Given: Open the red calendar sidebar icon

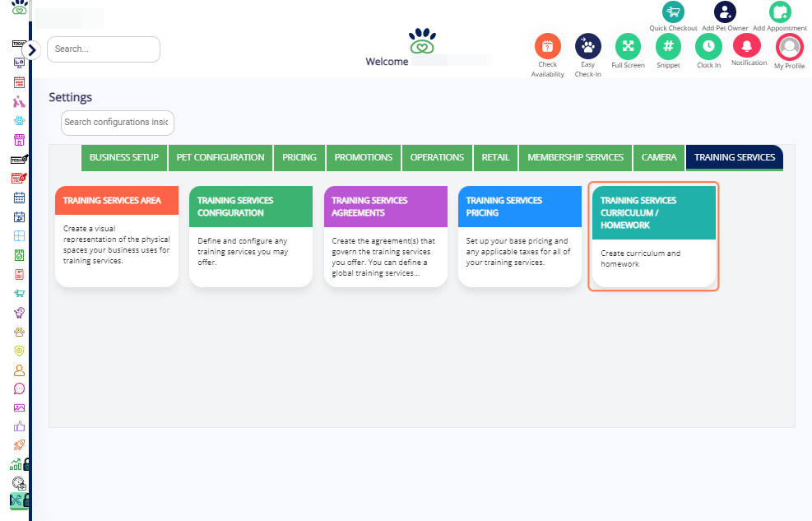Looking at the screenshot, I should (x=19, y=82).
